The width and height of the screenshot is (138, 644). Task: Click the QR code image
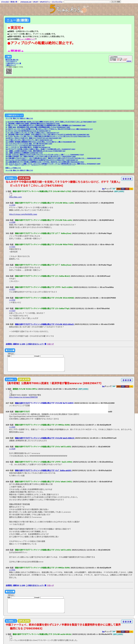(x=9, y=71)
